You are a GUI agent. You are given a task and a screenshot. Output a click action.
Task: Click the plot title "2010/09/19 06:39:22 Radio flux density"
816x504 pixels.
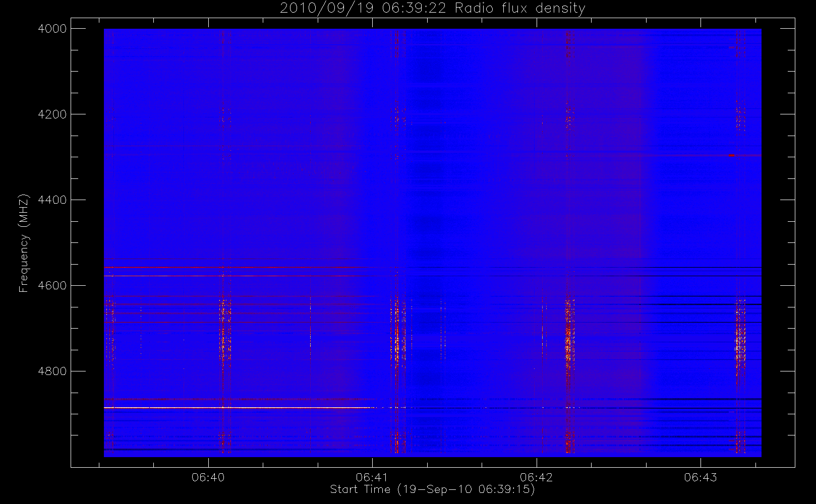pos(433,9)
